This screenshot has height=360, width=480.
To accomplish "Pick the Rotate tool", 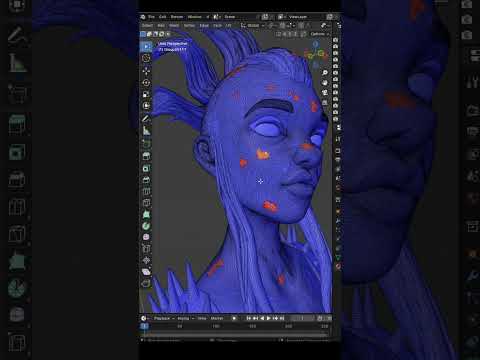I will (146, 82).
